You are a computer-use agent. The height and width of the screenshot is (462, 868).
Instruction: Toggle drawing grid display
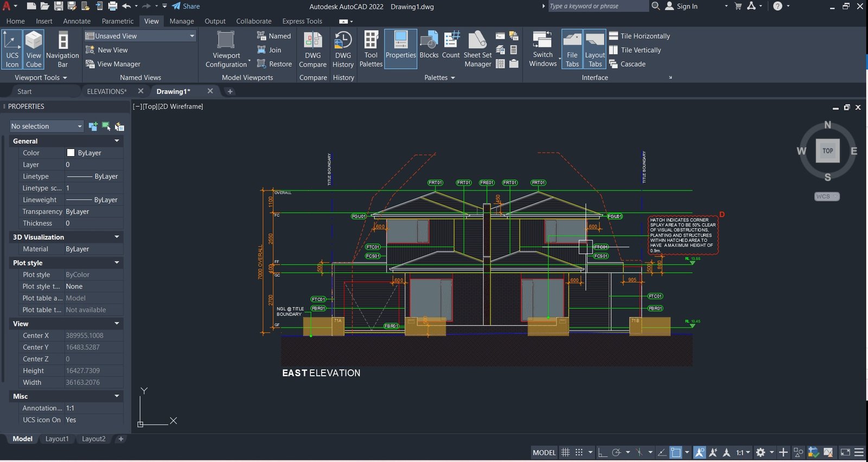coord(565,452)
